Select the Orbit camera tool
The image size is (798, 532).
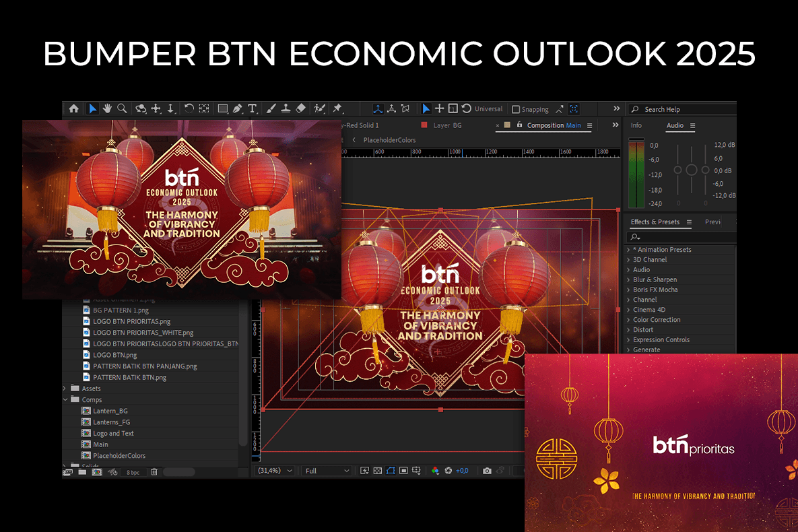tap(141, 108)
